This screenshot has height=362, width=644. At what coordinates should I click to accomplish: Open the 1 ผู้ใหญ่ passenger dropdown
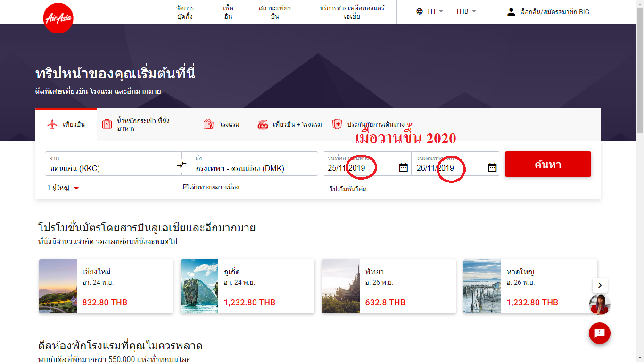click(x=63, y=188)
